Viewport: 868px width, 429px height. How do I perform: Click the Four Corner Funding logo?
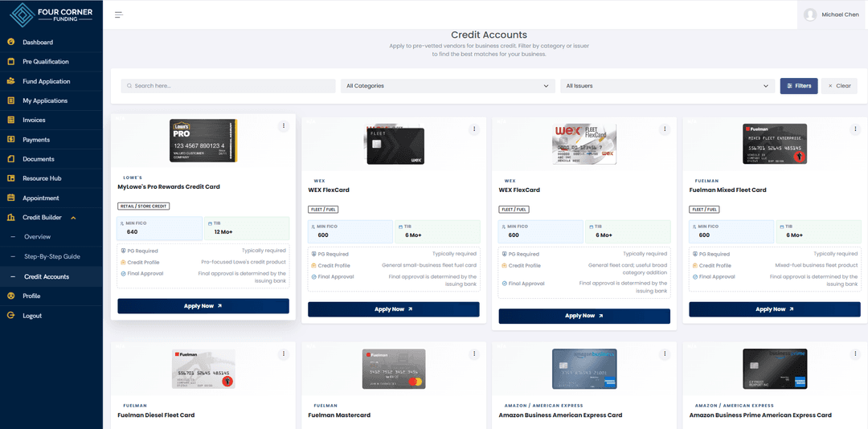click(x=51, y=15)
